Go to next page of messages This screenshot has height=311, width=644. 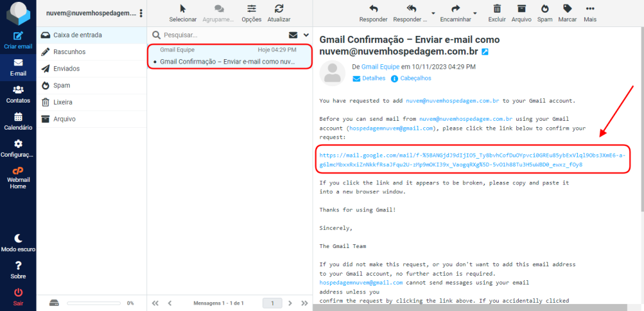(x=290, y=303)
